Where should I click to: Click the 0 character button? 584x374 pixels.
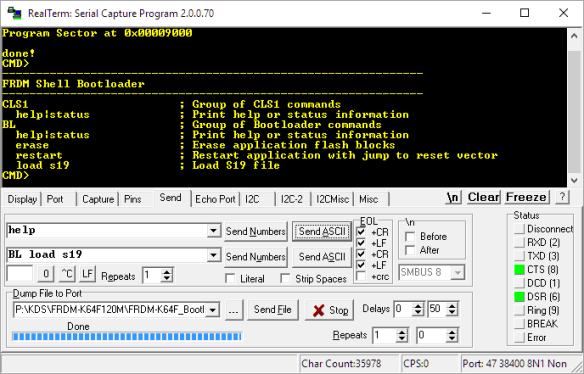point(46,274)
